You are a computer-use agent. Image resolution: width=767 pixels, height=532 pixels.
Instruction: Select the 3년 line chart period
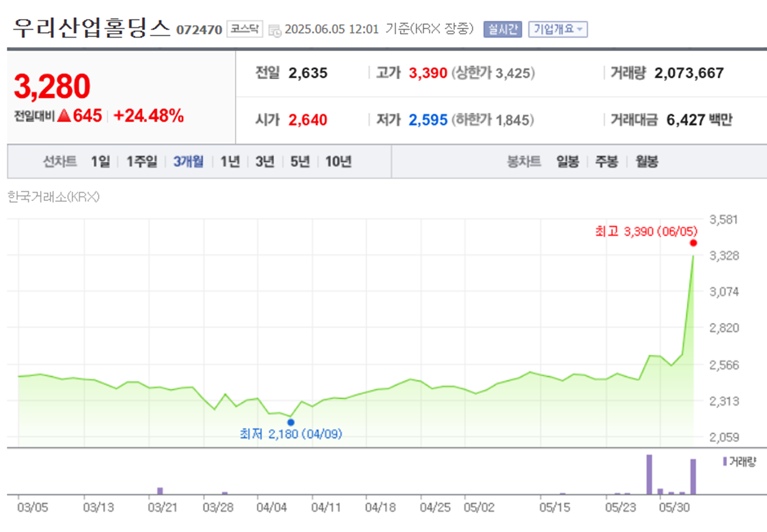pos(264,162)
